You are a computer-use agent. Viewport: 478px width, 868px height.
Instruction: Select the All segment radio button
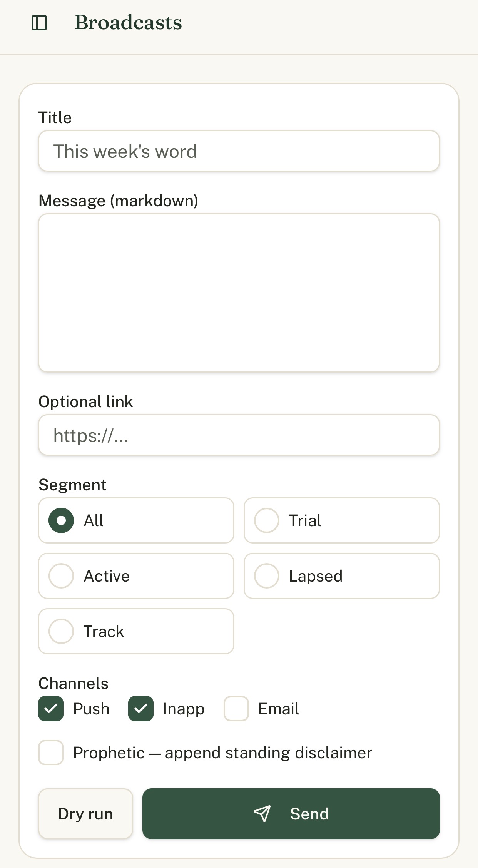[61, 520]
